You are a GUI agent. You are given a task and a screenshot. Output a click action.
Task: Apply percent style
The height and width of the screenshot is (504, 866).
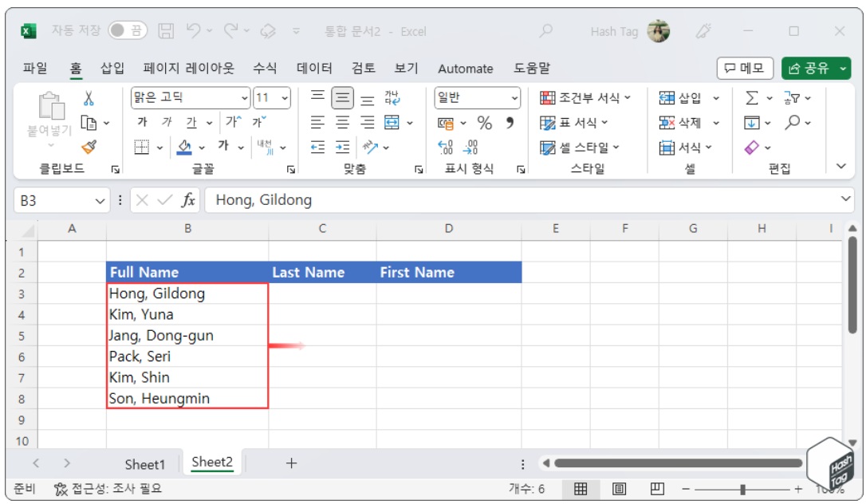pos(484,123)
